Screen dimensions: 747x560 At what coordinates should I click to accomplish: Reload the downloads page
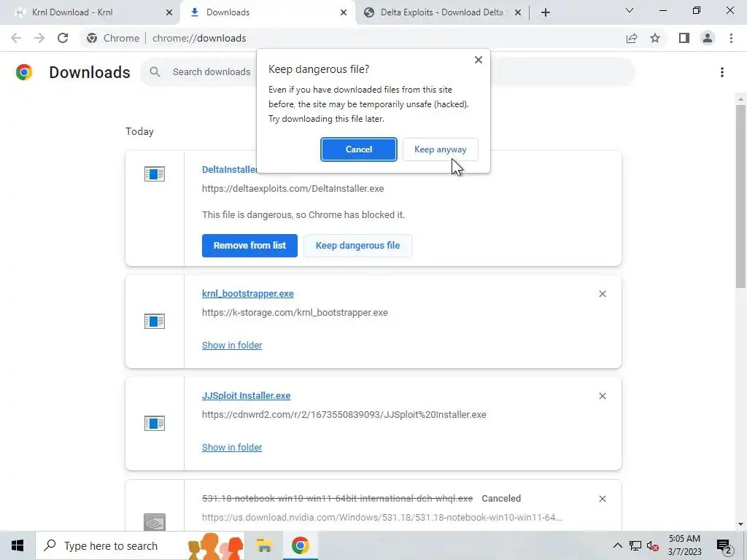[x=63, y=38]
